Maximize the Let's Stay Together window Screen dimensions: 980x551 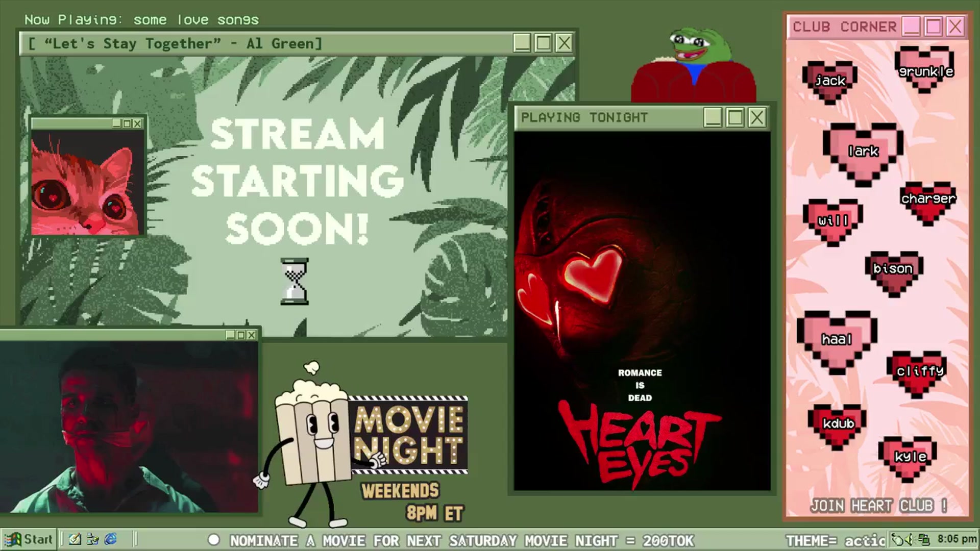click(543, 43)
